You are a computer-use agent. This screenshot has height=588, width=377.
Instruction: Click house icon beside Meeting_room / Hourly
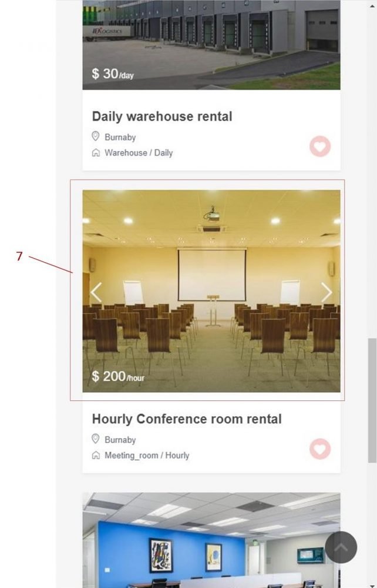96,455
